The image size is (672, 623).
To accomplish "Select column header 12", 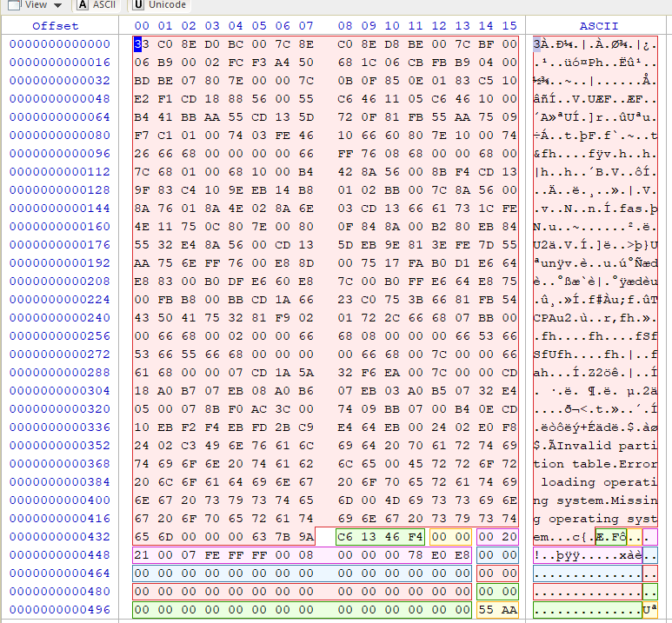I will pyautogui.click(x=439, y=26).
